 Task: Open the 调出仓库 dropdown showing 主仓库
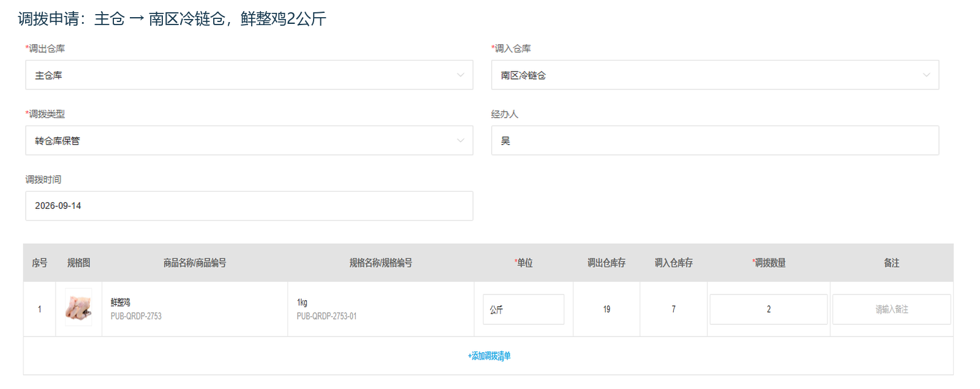[x=249, y=75]
